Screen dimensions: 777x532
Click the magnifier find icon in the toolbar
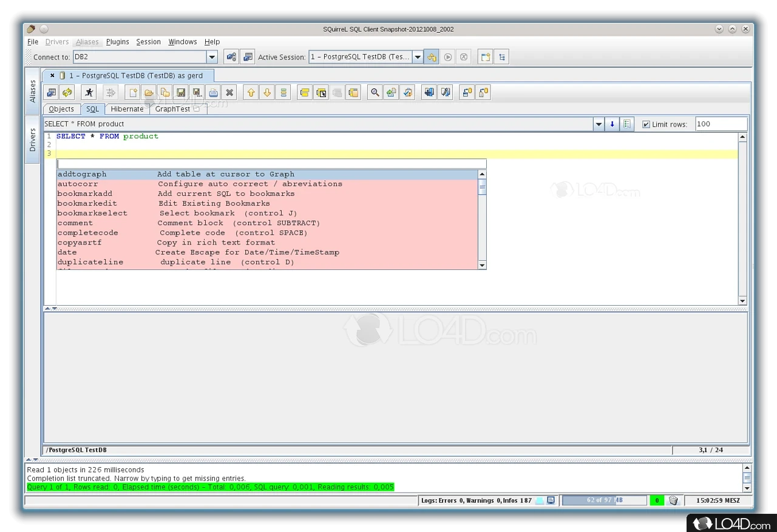point(375,93)
